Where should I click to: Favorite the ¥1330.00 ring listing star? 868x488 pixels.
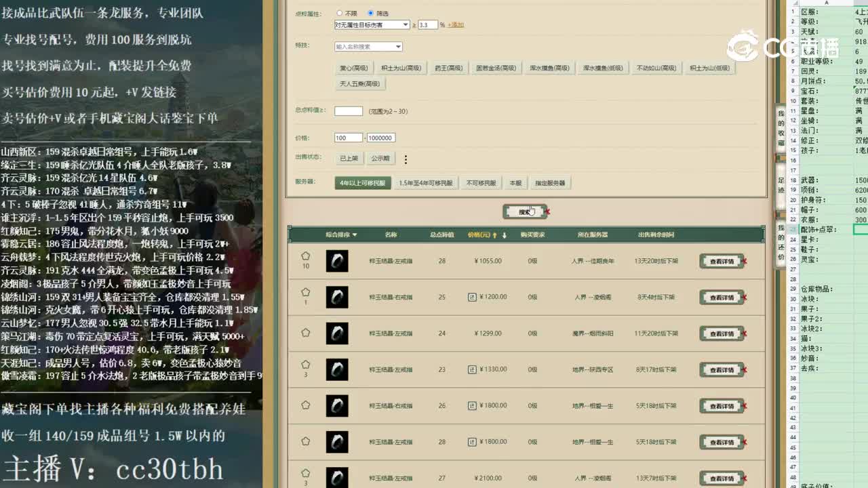pos(306,365)
